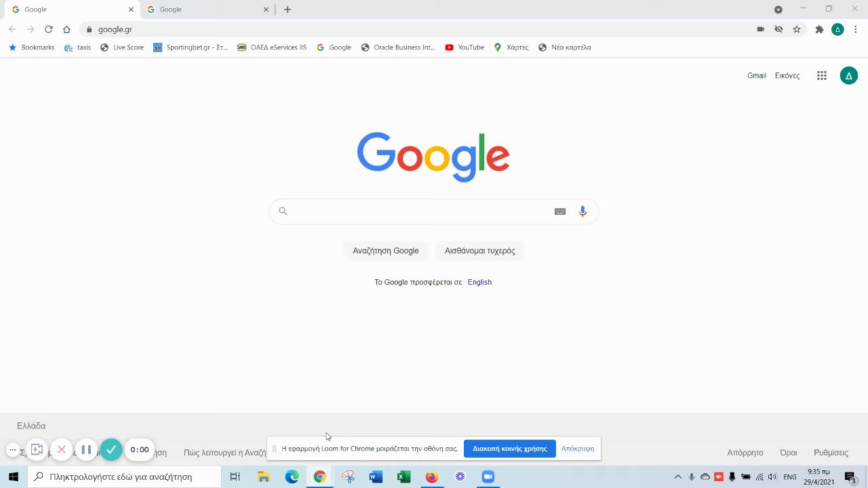Click the camera icon in the address bar
Viewport: 868px width, 488px height.
pyautogui.click(x=760, y=29)
